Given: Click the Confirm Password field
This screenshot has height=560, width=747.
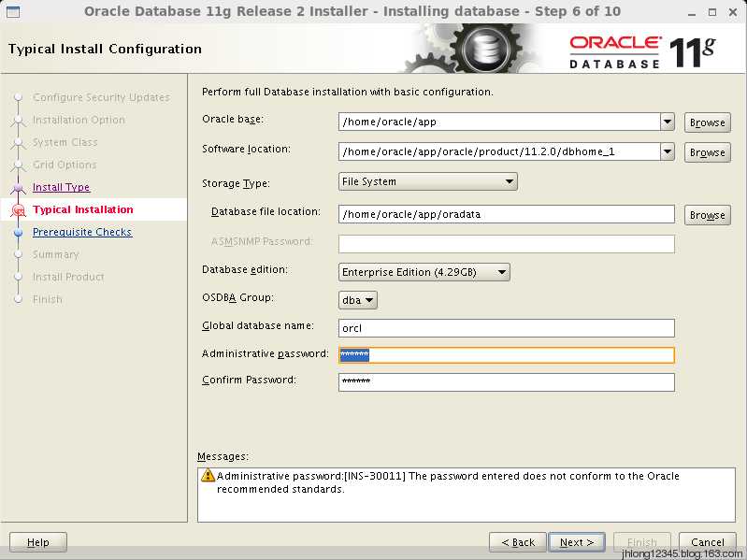Looking at the screenshot, I should tap(507, 382).
